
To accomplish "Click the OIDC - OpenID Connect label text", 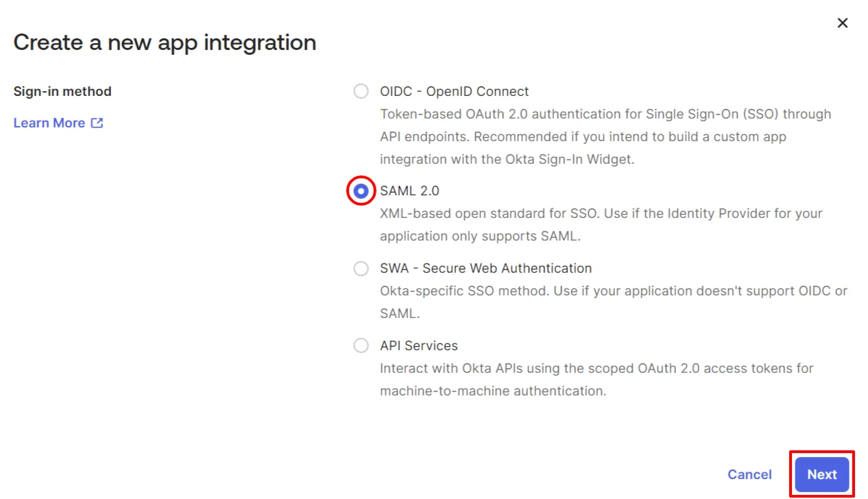I will (454, 90).
